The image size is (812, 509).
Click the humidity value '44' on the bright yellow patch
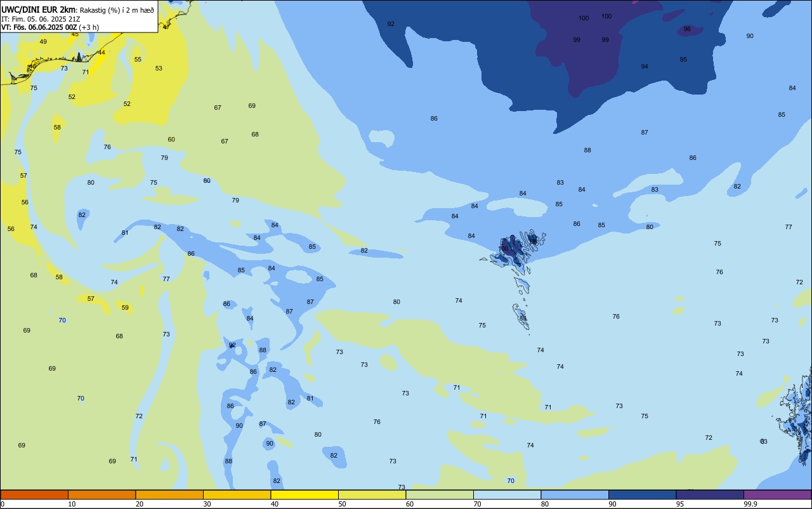[101, 53]
